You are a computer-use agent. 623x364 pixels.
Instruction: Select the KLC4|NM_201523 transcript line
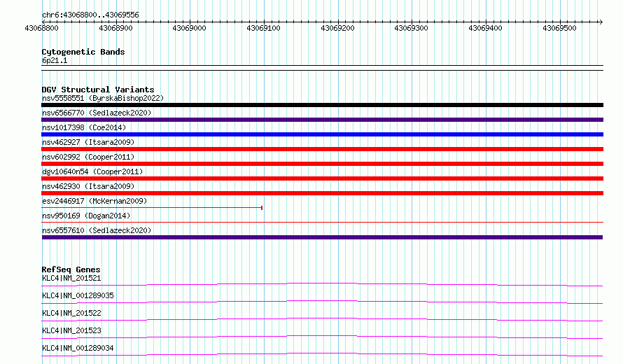(322, 337)
